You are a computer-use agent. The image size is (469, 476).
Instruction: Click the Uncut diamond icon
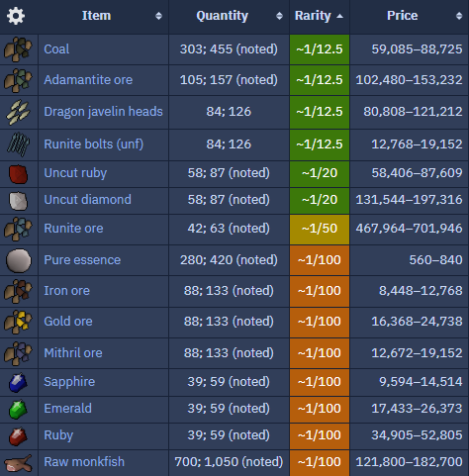(x=18, y=201)
